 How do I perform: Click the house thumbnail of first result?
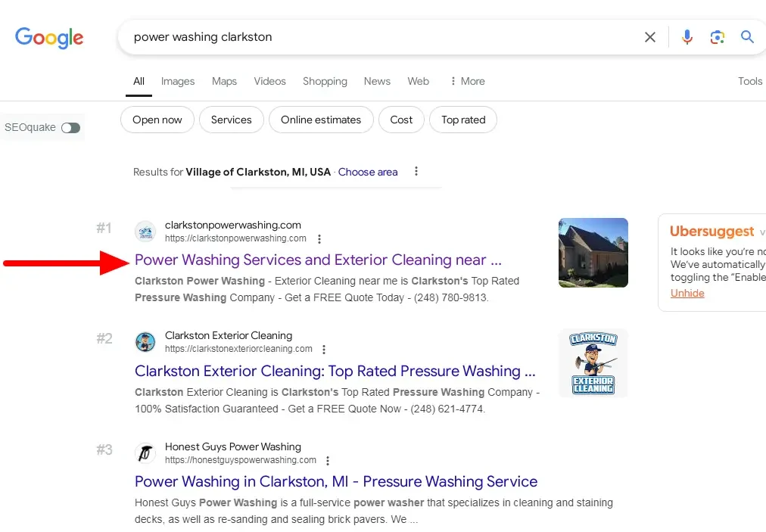tap(593, 253)
